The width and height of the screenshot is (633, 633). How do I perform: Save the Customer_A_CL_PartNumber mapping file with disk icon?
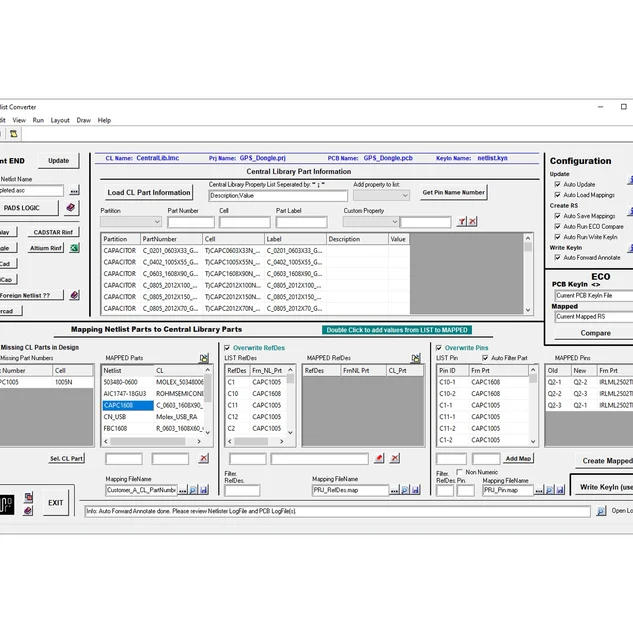click(204, 490)
